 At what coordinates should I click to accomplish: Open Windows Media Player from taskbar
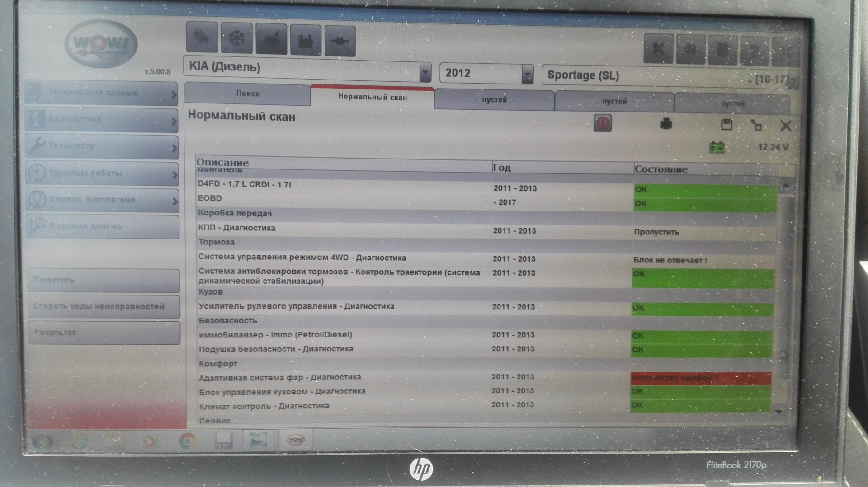click(150, 441)
